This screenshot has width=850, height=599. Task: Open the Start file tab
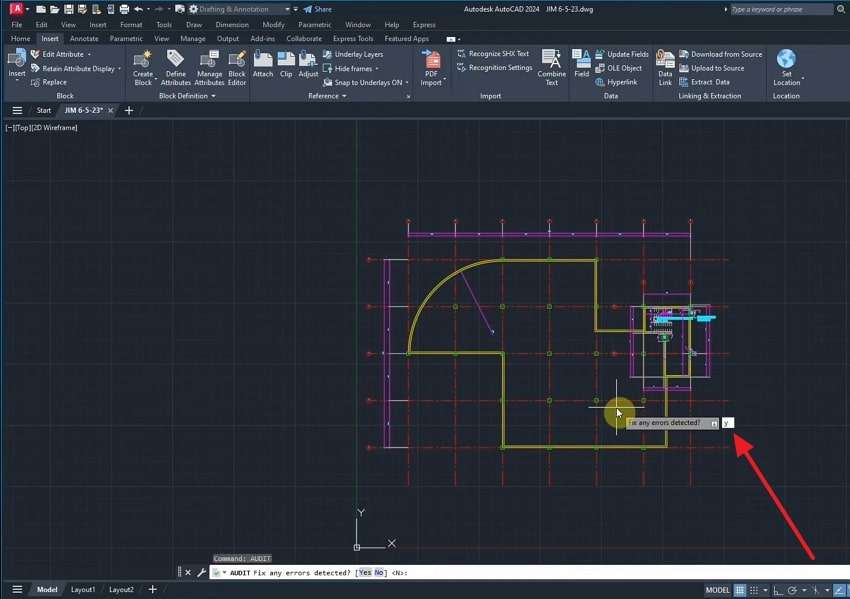tap(43, 111)
